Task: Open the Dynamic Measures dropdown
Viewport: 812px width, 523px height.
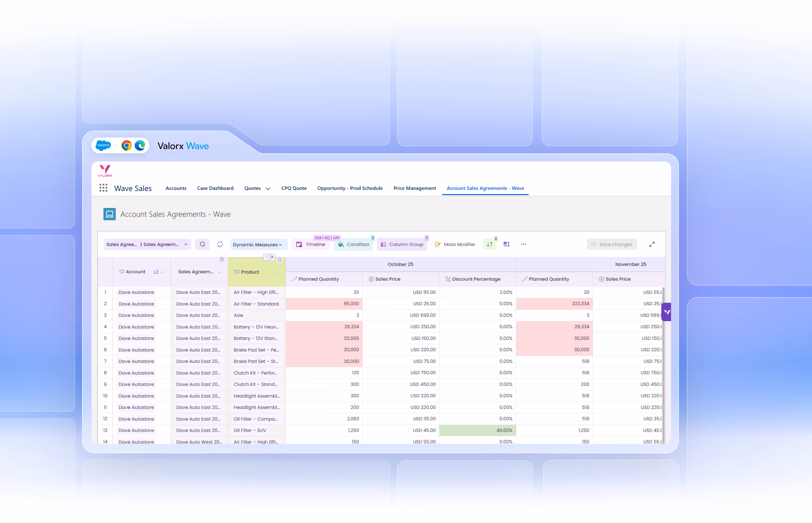Action: point(259,244)
